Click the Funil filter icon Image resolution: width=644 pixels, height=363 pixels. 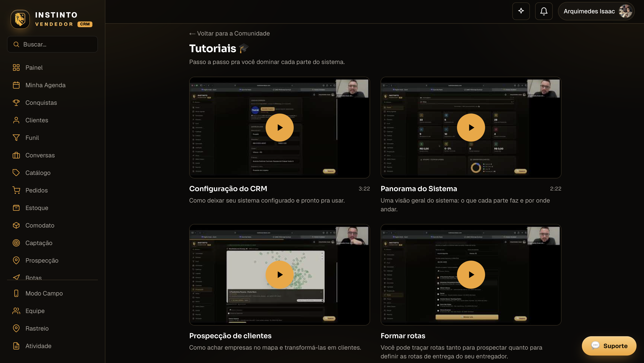pyautogui.click(x=16, y=138)
